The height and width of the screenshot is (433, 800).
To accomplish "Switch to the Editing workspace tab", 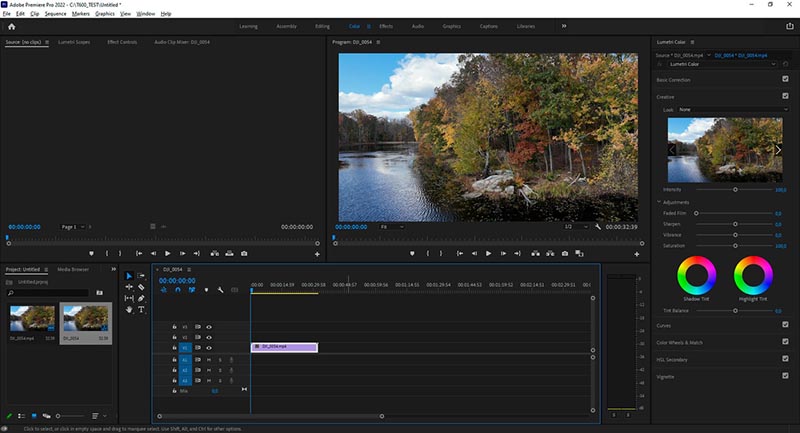I will click(x=322, y=26).
